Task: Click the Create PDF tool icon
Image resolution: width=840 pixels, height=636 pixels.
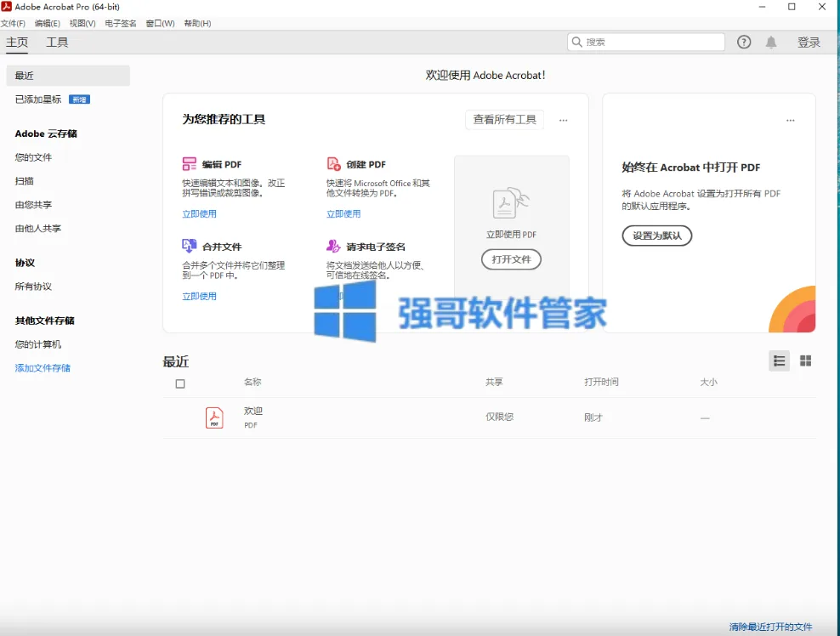Action: click(x=334, y=163)
